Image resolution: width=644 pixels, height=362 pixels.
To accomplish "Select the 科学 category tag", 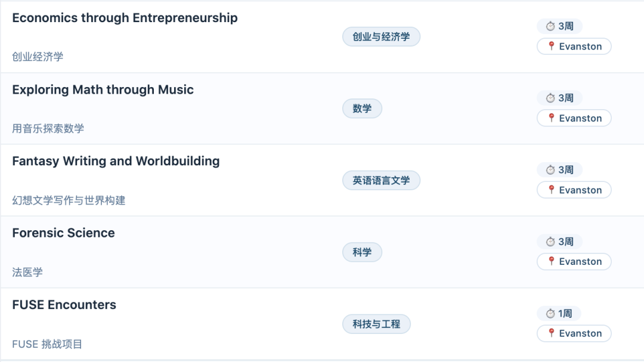I will tap(362, 252).
